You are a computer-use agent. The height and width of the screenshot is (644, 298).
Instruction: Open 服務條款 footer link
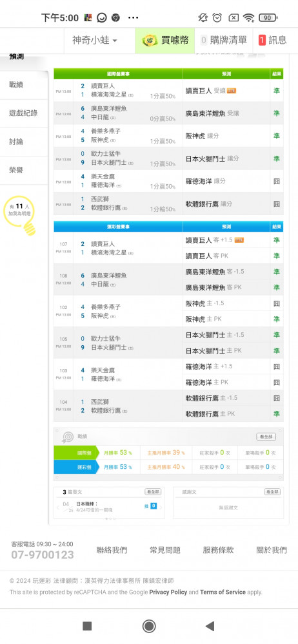[218, 550]
